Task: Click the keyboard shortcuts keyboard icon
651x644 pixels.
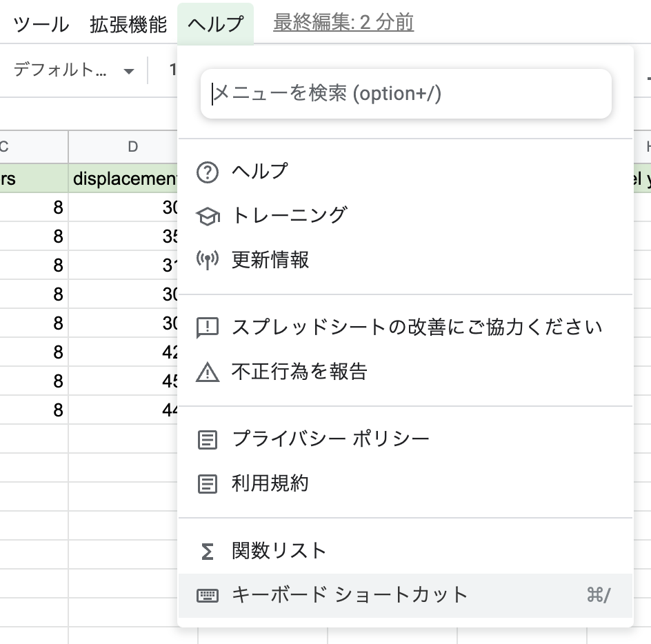Action: click(208, 595)
